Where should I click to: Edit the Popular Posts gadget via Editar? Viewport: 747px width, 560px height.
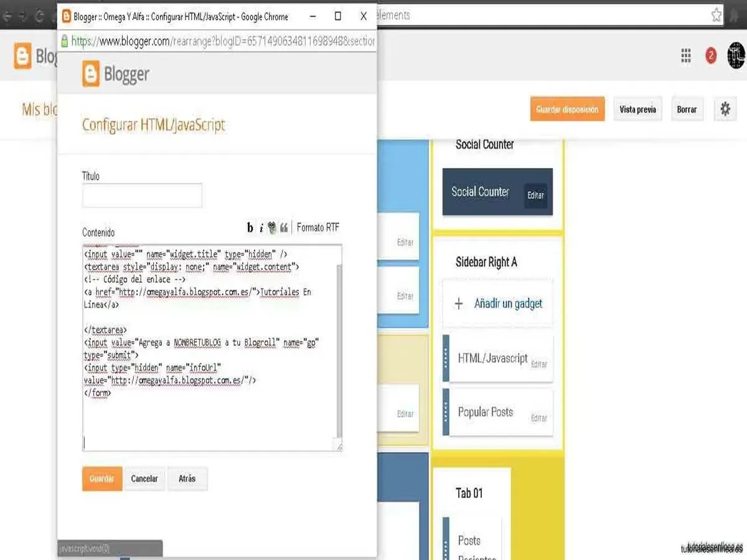point(539,418)
